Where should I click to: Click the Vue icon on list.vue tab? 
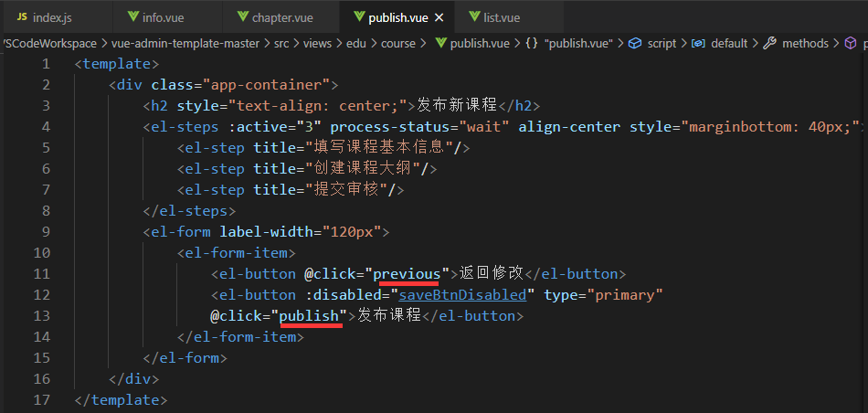pyautogui.click(x=474, y=17)
